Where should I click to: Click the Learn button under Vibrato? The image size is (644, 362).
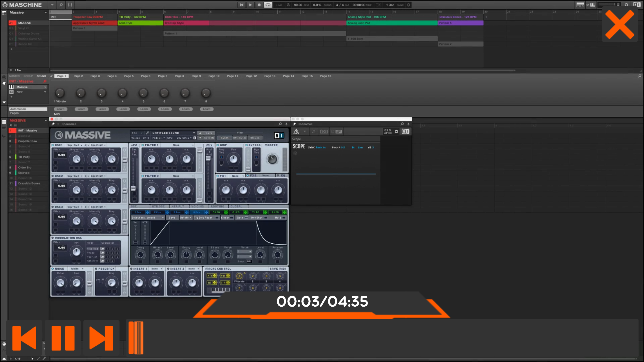point(61,109)
